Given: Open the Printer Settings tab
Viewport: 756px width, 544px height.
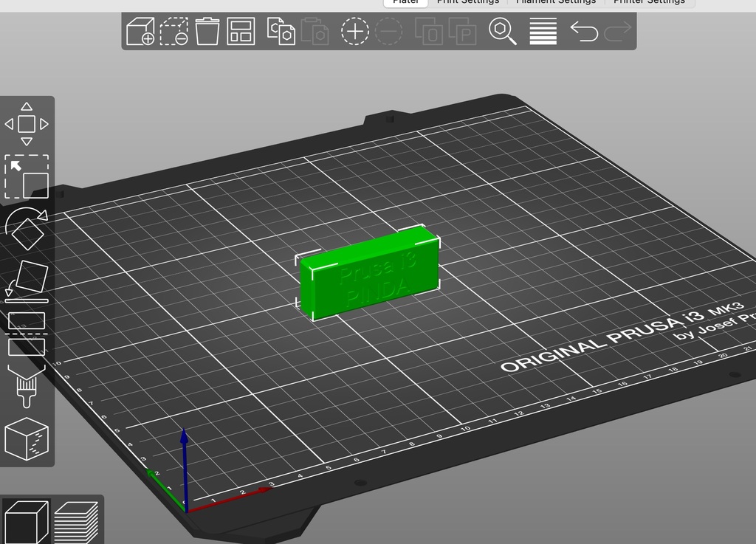Looking at the screenshot, I should (649, 2).
